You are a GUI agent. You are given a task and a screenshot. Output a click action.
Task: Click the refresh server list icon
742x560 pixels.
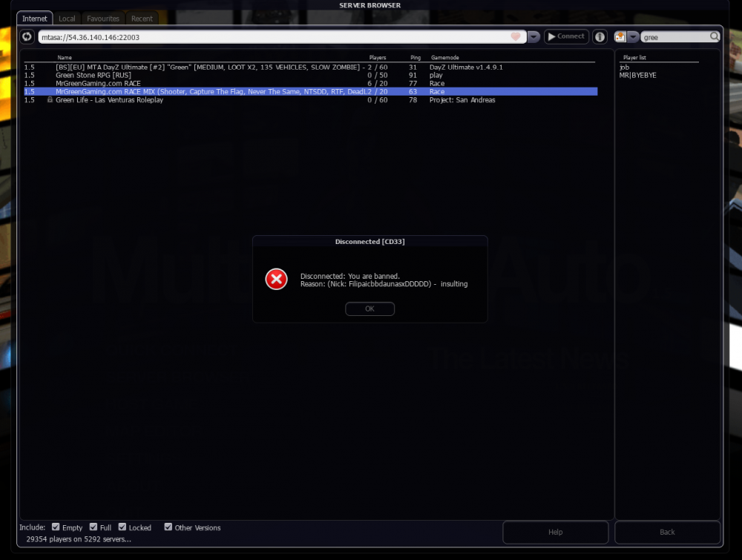pos(27,36)
